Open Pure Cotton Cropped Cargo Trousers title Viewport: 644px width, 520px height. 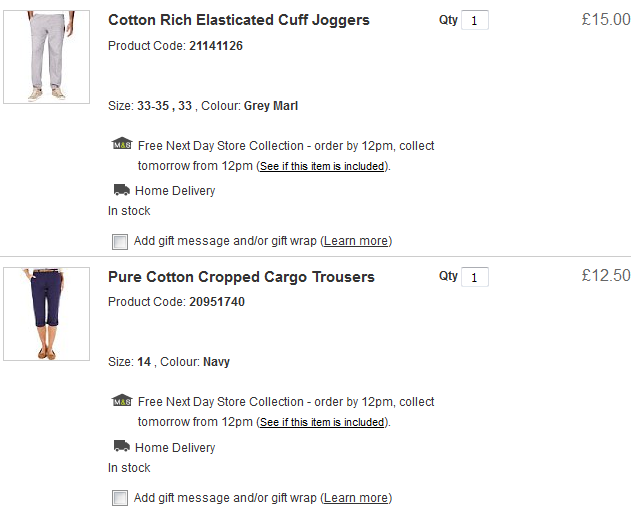tap(241, 277)
